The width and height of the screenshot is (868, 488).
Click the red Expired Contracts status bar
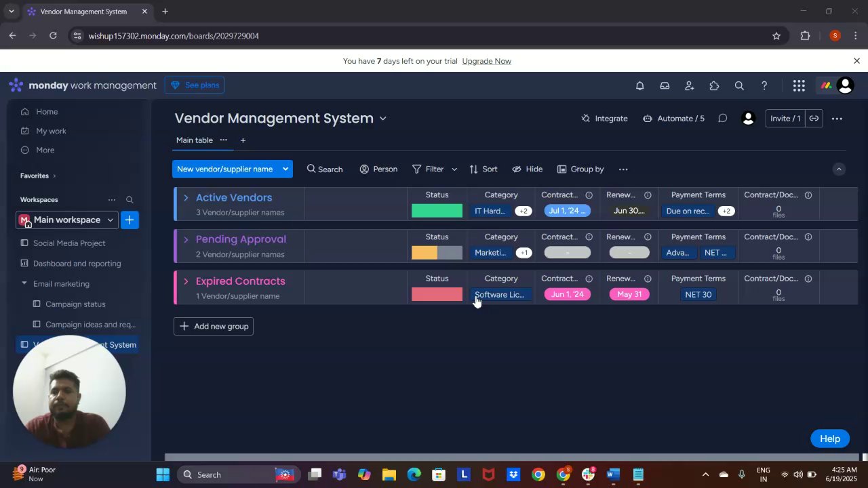coord(437,294)
